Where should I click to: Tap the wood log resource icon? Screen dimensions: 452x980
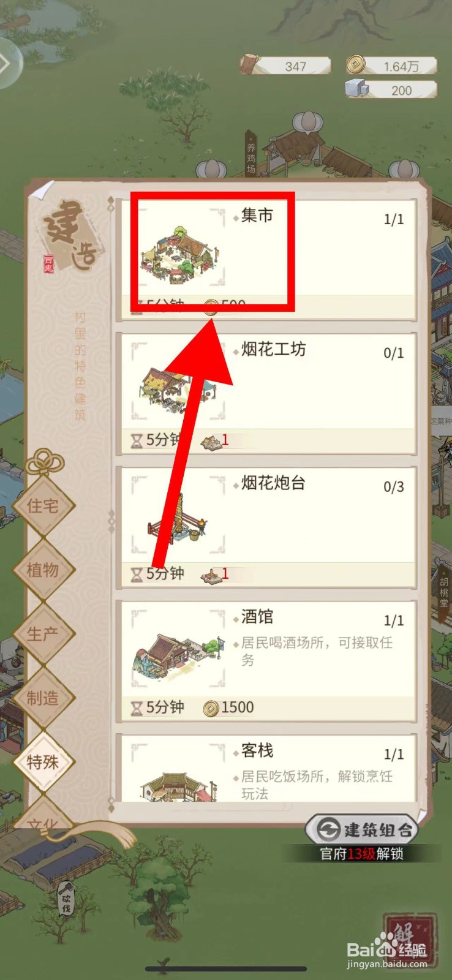point(250,65)
